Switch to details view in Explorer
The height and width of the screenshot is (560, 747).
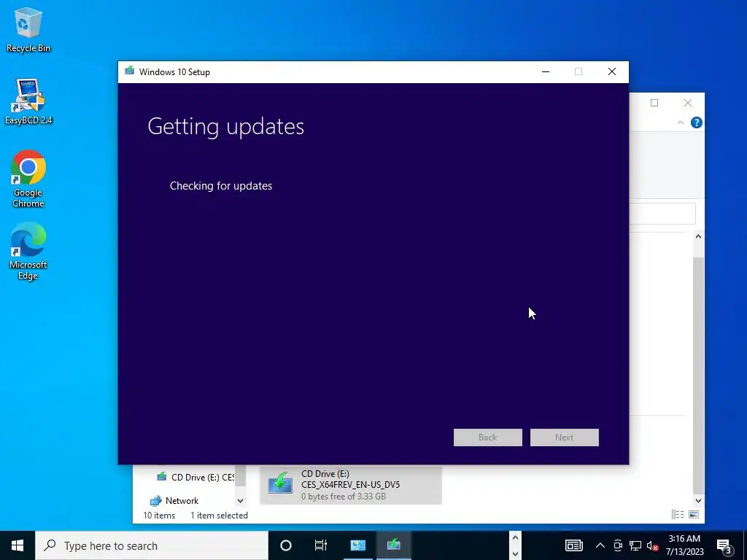coord(678,514)
